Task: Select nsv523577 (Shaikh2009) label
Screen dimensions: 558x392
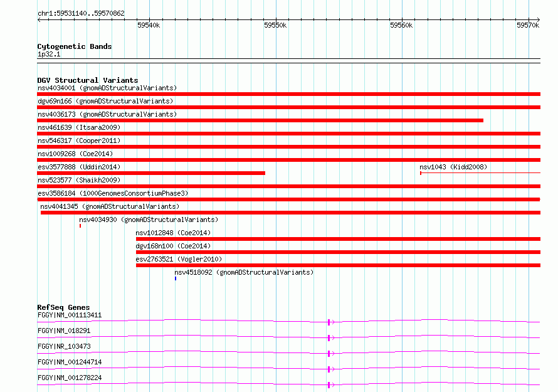Action: pyautogui.click(x=79, y=180)
